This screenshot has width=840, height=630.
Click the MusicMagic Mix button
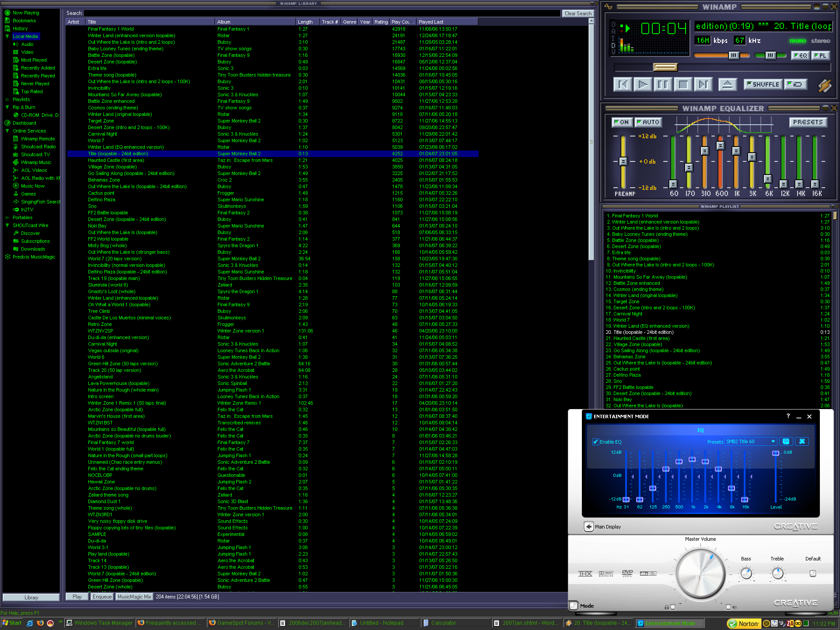pyautogui.click(x=134, y=597)
